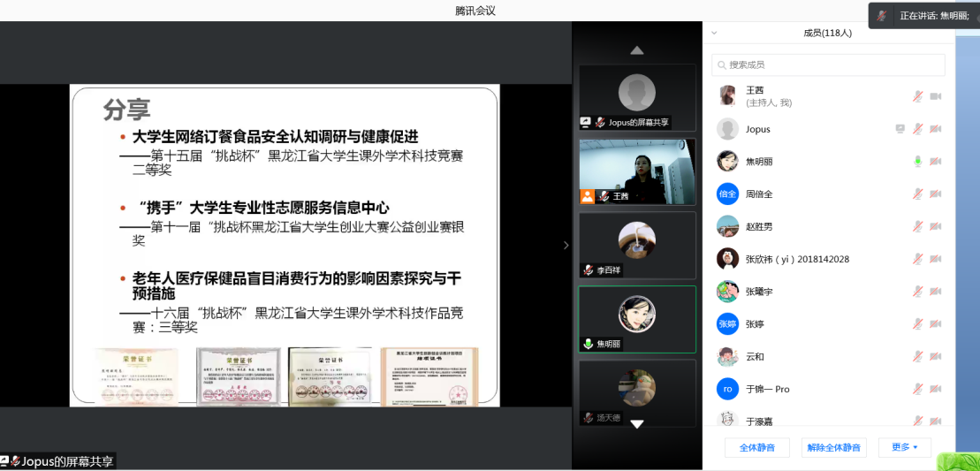Toggle camera icon for 王茜

tap(935, 96)
